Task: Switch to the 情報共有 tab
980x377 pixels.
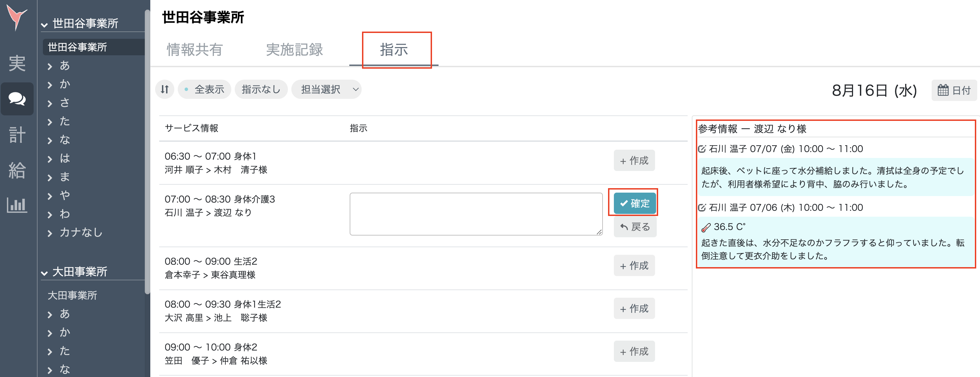Action: click(195, 49)
